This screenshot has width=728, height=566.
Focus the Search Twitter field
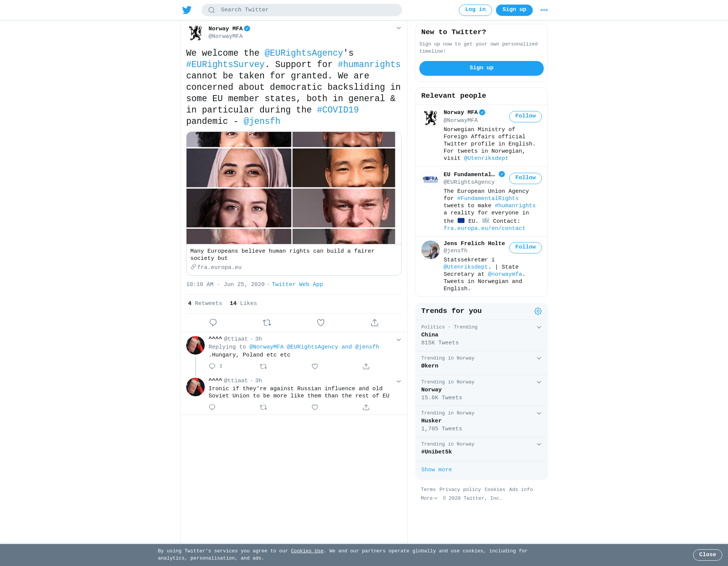click(302, 10)
